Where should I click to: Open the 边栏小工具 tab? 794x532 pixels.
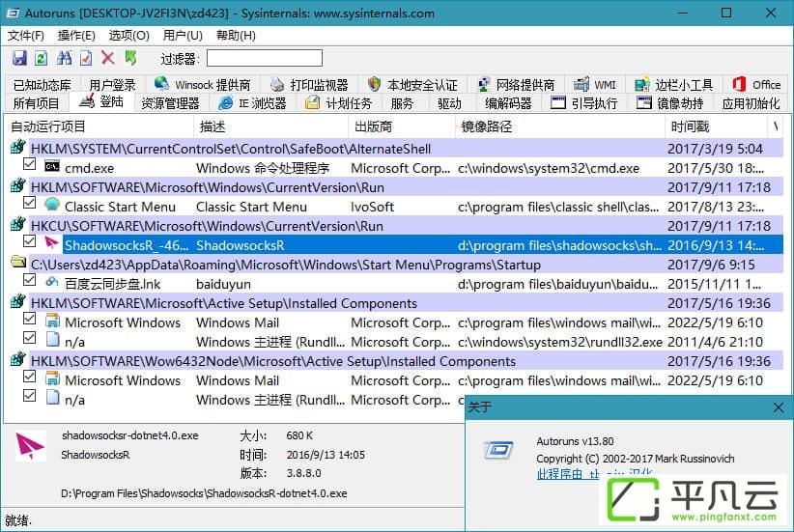click(674, 85)
